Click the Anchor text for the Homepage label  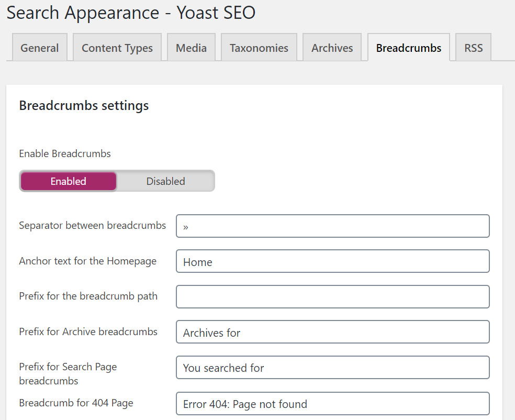tap(88, 261)
